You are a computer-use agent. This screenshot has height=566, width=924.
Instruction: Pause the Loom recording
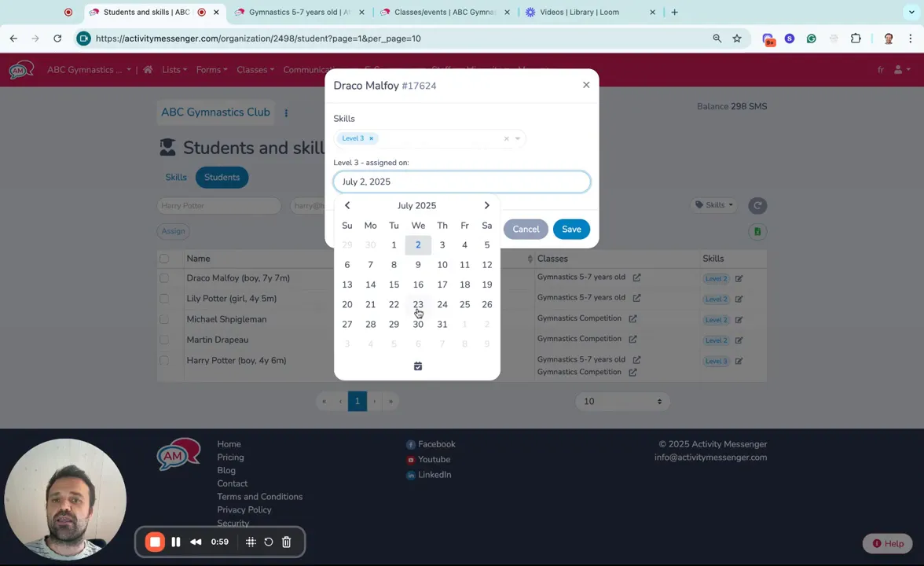176,542
